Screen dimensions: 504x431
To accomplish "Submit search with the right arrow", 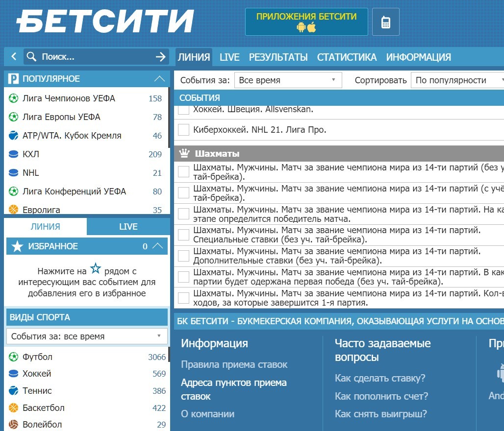I will tap(161, 57).
